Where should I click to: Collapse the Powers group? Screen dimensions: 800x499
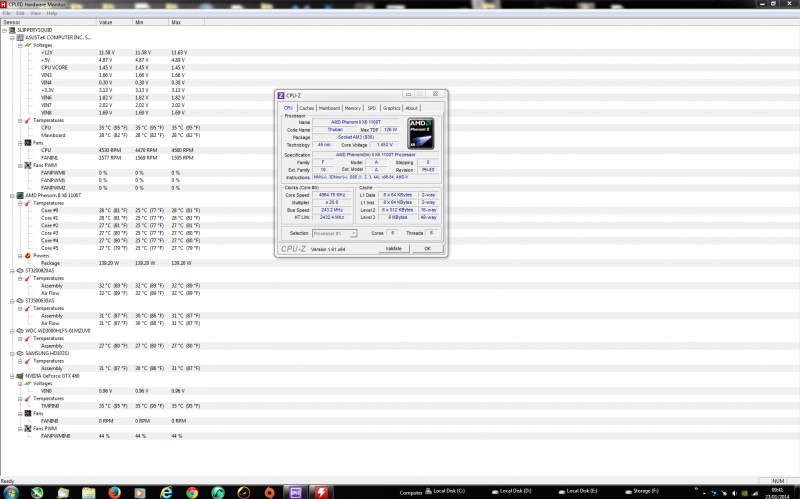tap(20, 256)
